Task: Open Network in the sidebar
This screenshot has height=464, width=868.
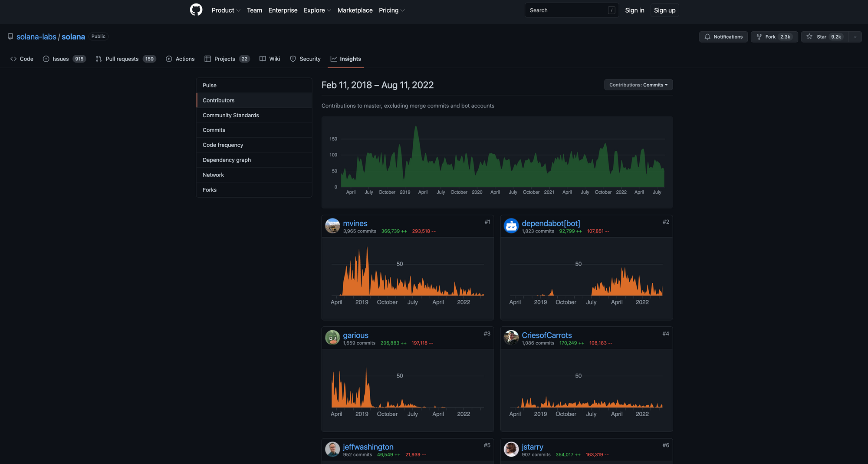Action: (254, 175)
